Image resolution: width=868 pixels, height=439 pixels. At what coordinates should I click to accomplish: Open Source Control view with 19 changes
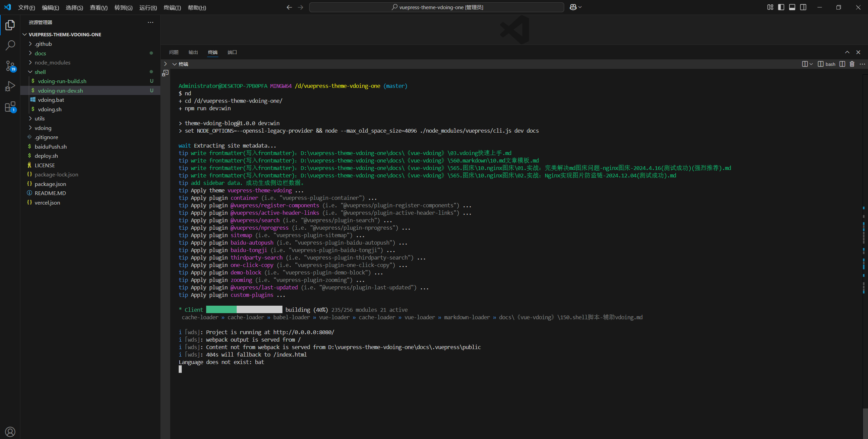pyautogui.click(x=10, y=66)
